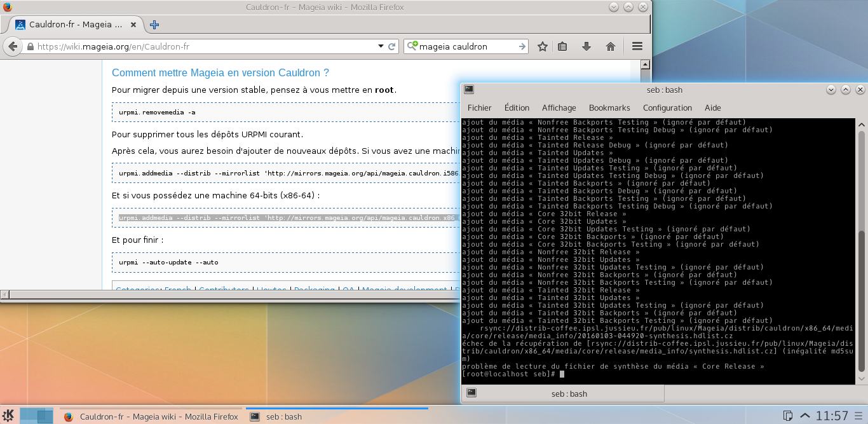Click the clock showing 11:57

coord(832,416)
